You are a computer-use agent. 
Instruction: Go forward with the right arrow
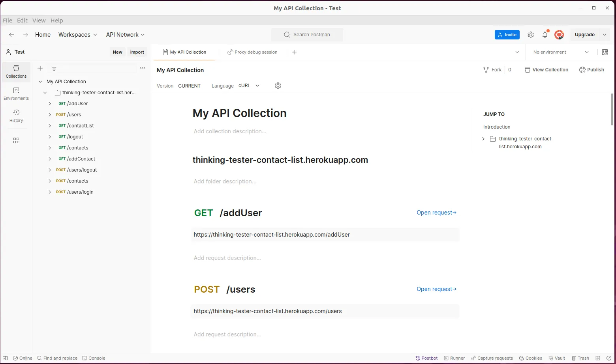[x=26, y=35]
